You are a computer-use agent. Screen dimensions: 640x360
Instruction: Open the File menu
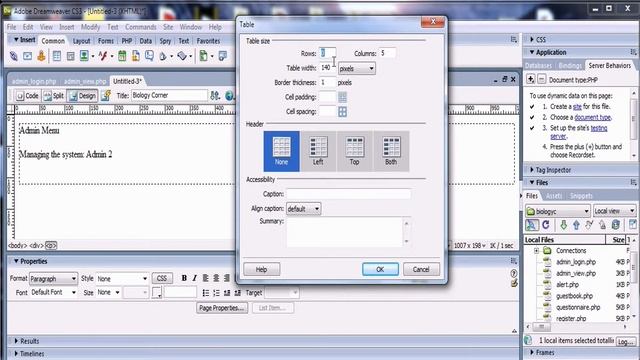(11, 27)
